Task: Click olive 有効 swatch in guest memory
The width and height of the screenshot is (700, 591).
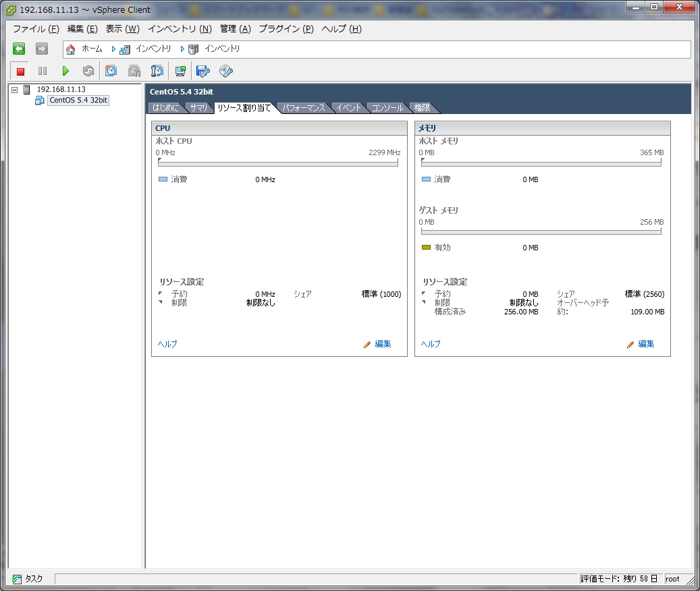Action: coord(427,248)
